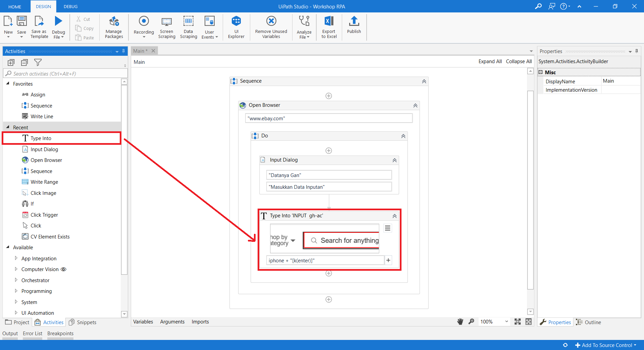Click the filter activities funnel icon
This screenshot has width=644, height=350.
[38, 62]
